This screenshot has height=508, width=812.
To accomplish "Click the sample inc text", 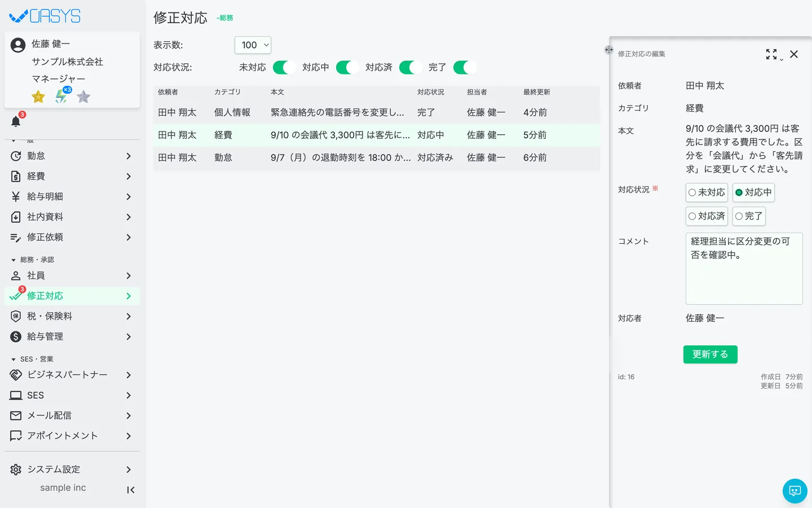I will pyautogui.click(x=63, y=488).
